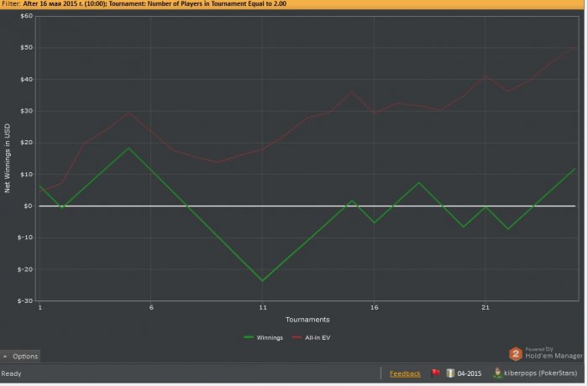Click the orange Hold'em Manager 2 logo

click(x=516, y=353)
